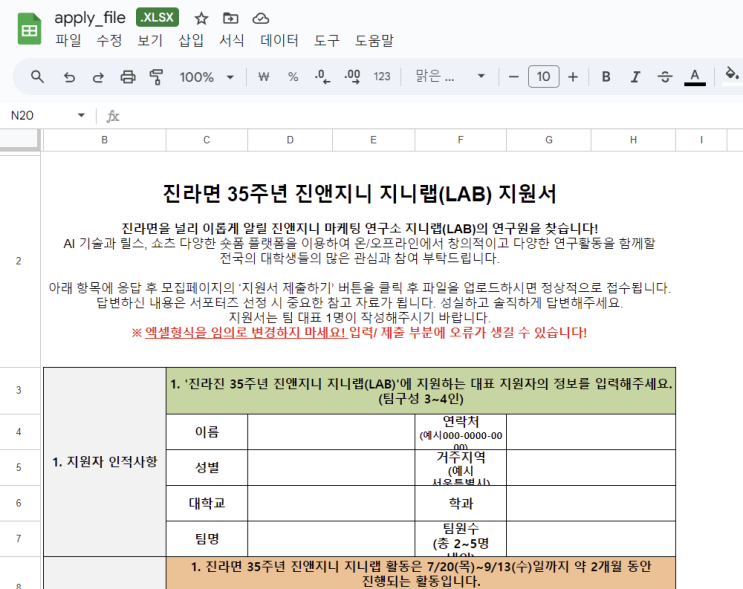743x589 pixels.
Task: Click the 이름 label cell
Action: (x=207, y=432)
